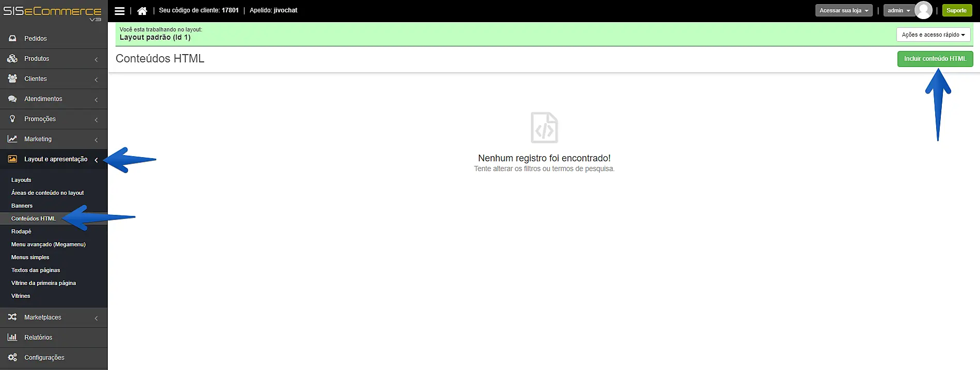The height and width of the screenshot is (370, 980).
Task: Select Menus simples submenu item
Action: coord(30,257)
